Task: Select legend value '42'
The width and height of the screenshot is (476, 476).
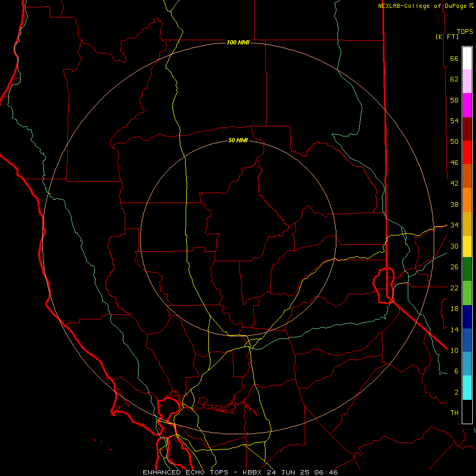Action: coord(454,184)
